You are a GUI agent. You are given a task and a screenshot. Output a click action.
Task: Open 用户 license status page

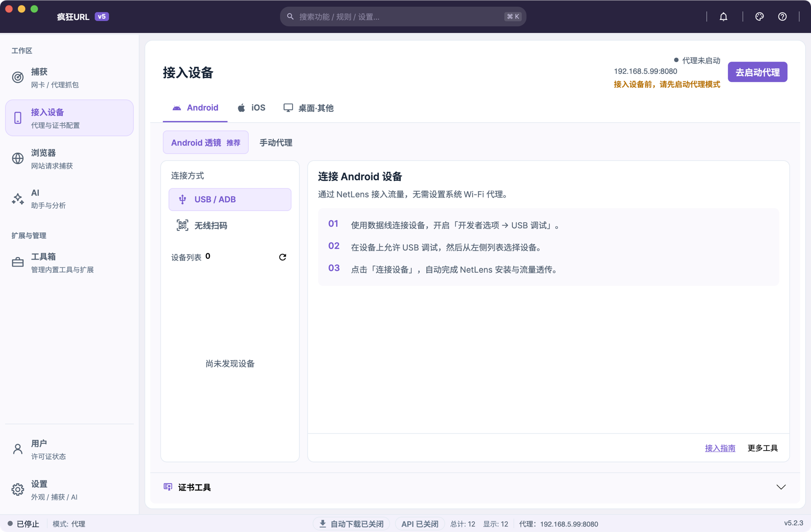tap(69, 449)
